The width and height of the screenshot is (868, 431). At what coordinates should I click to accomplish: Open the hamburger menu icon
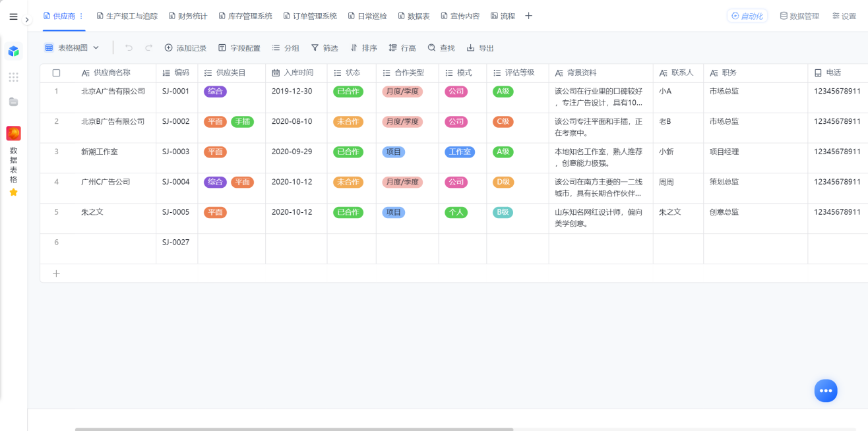pyautogui.click(x=13, y=16)
